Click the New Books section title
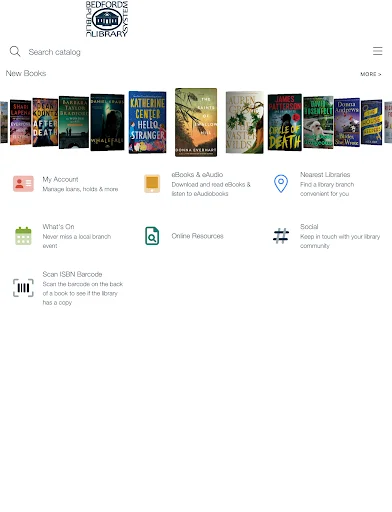Image resolution: width=392 pixels, height=512 pixels. pyautogui.click(x=26, y=73)
